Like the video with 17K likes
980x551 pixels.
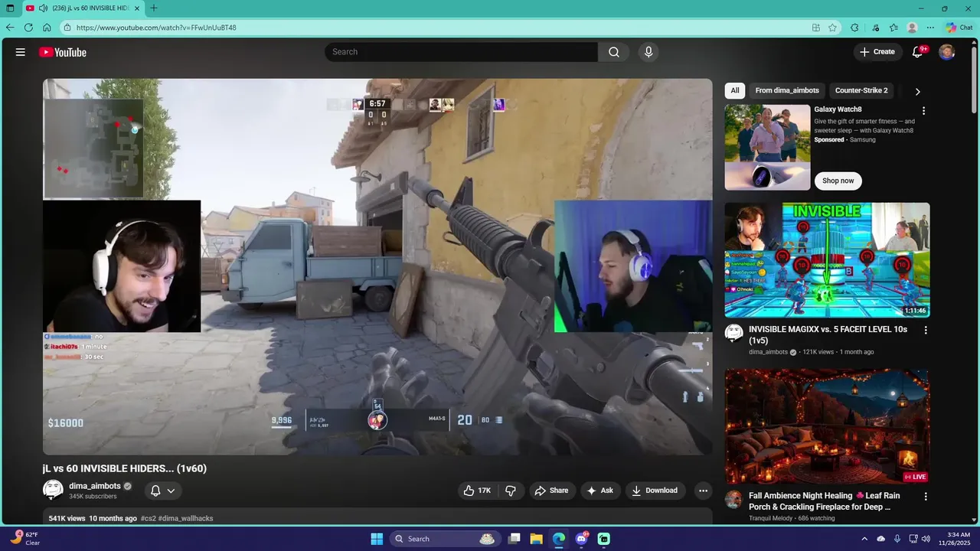coord(477,491)
